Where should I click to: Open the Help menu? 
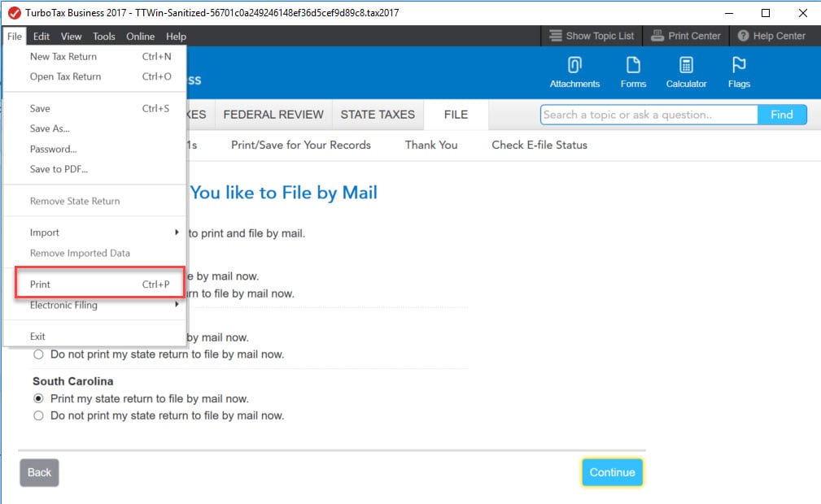[x=176, y=36]
